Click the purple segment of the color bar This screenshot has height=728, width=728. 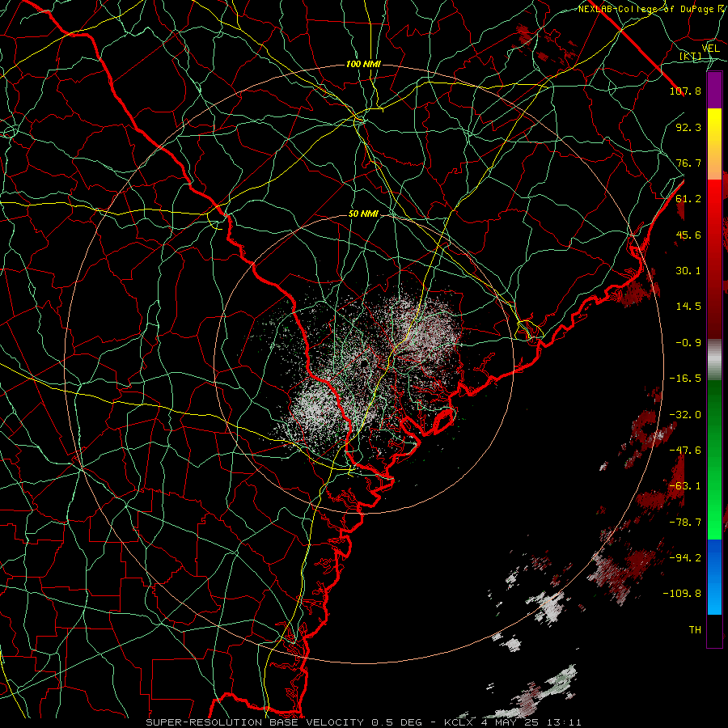pos(714,90)
